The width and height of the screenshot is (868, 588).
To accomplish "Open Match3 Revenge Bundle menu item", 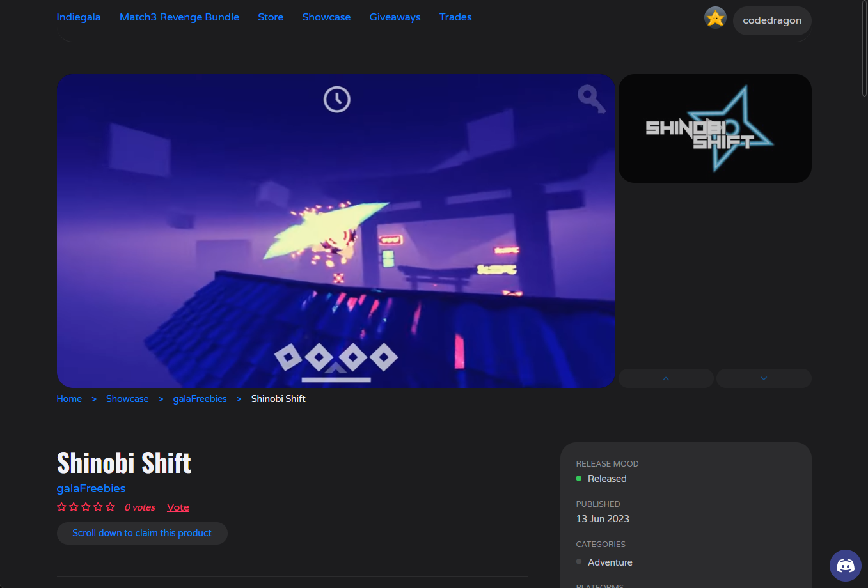I will (179, 17).
